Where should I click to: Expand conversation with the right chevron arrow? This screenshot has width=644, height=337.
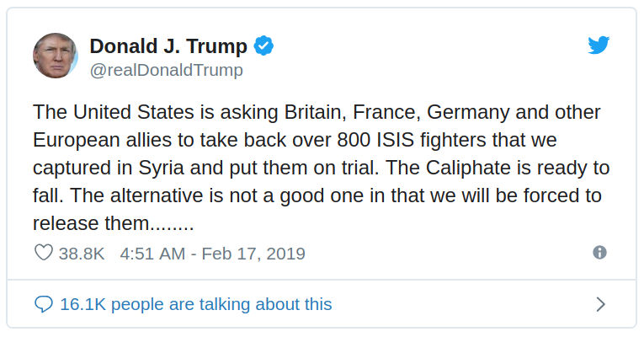600,304
